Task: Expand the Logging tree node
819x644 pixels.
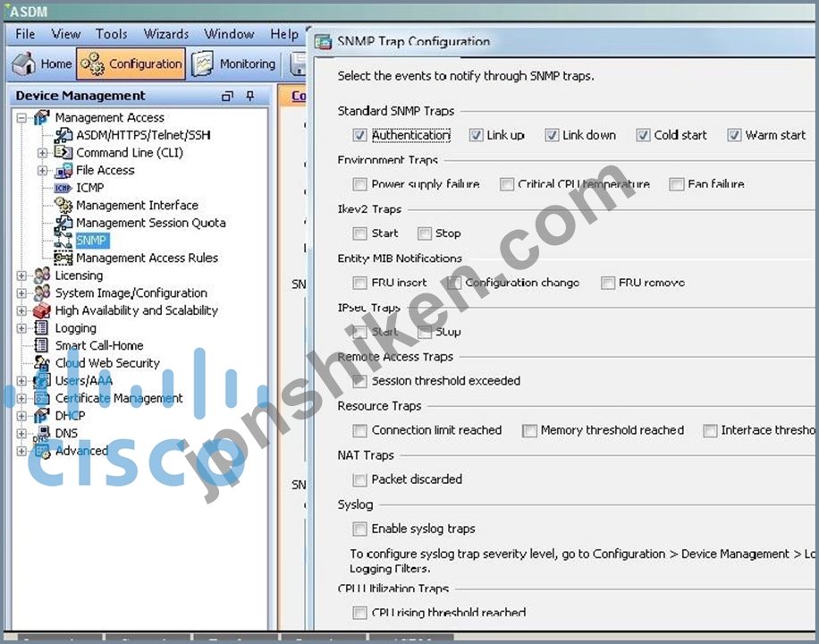Action: click(x=21, y=328)
